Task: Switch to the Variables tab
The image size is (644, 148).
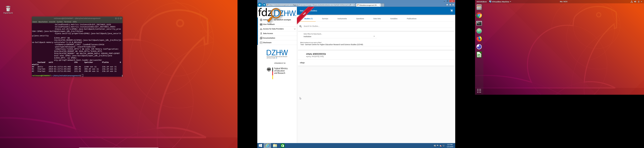Action: (394, 19)
